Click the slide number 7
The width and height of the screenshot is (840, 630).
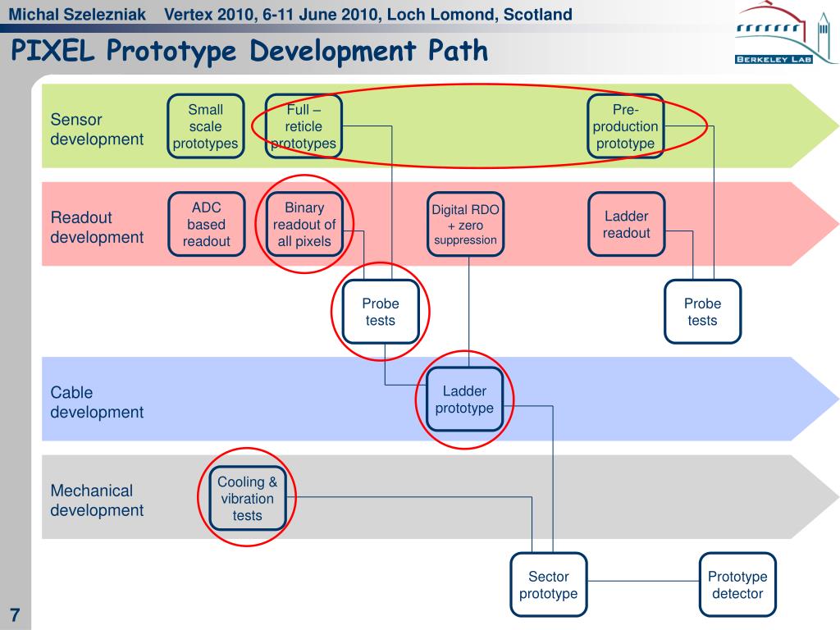[x=15, y=614]
